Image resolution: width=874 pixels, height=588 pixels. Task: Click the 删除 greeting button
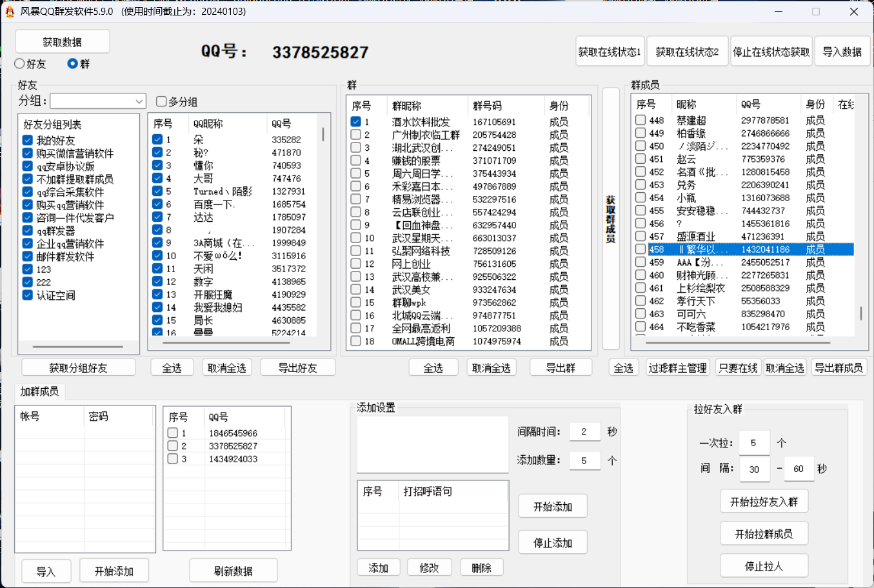pos(481,567)
